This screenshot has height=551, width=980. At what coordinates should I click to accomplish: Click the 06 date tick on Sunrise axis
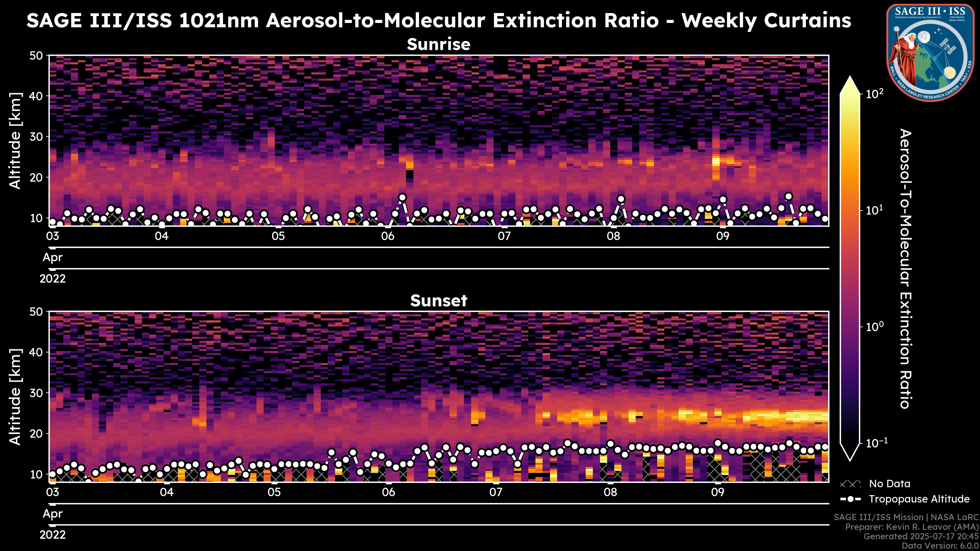pyautogui.click(x=388, y=236)
